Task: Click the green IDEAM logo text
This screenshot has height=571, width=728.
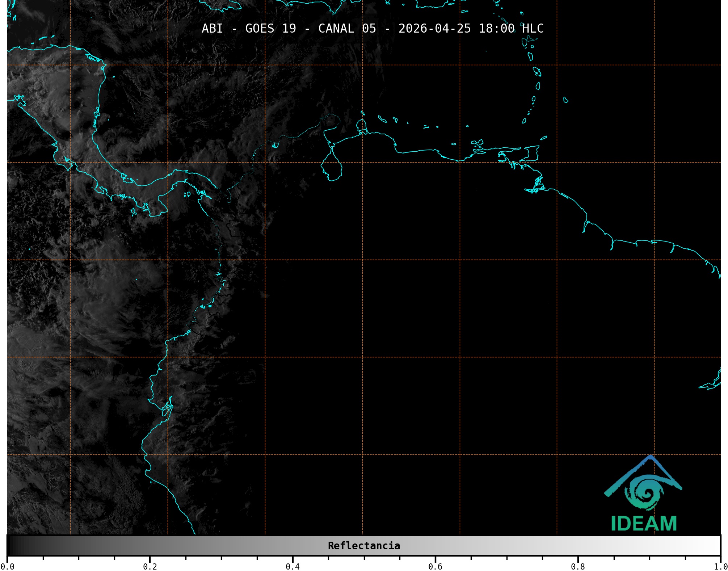Action: 644,524
